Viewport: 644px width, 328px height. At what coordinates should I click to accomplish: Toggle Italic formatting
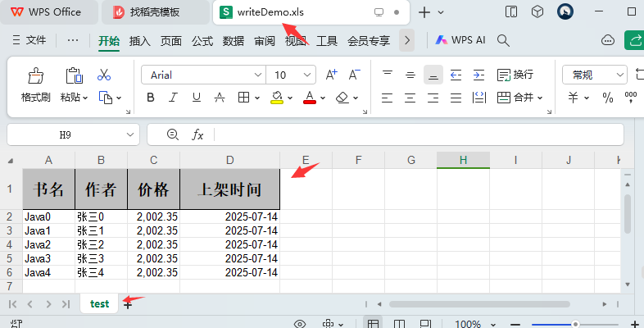[x=174, y=98]
